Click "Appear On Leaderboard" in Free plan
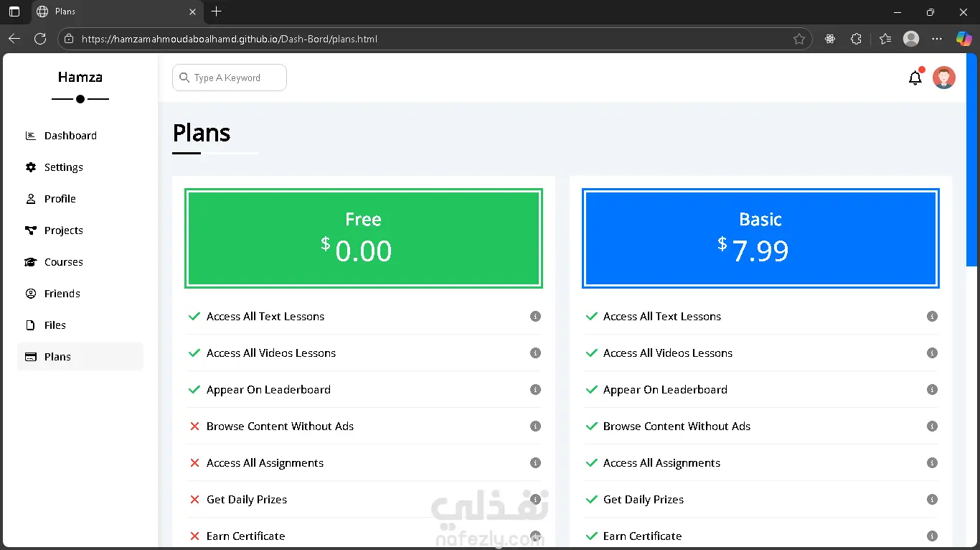980x550 pixels. point(268,389)
